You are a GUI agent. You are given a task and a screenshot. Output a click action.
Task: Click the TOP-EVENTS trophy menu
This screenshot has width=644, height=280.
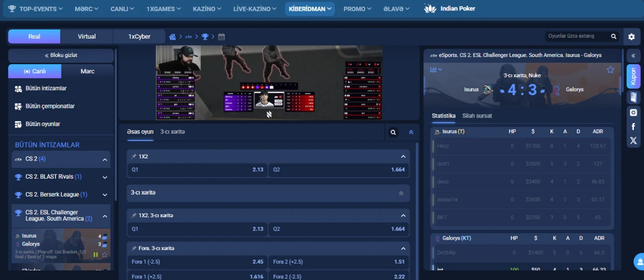click(35, 9)
